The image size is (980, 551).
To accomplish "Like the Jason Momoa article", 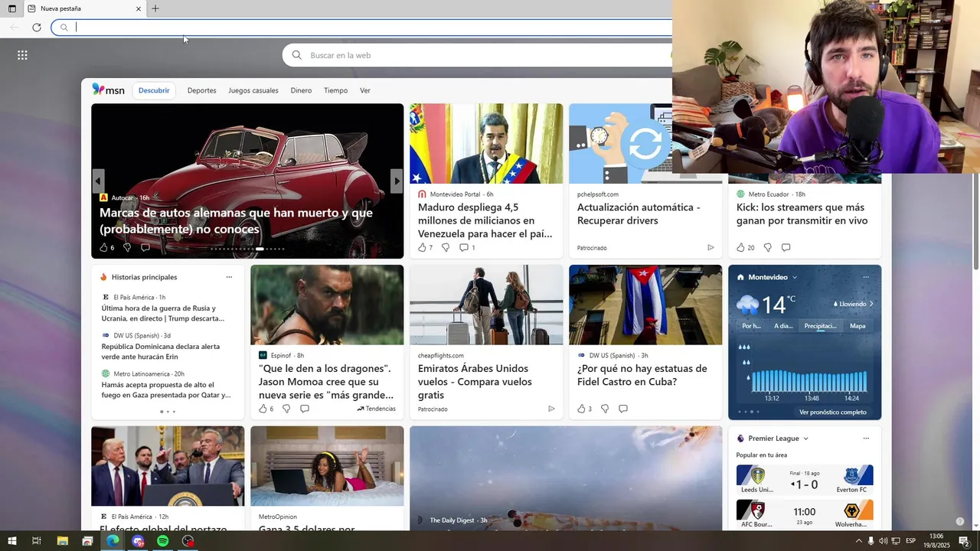I will pyautogui.click(x=263, y=409).
